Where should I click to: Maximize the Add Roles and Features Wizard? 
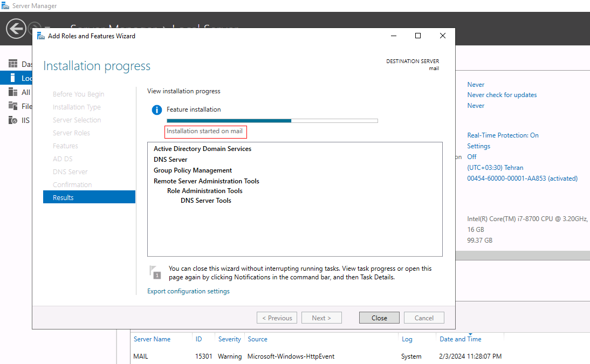[x=417, y=36]
